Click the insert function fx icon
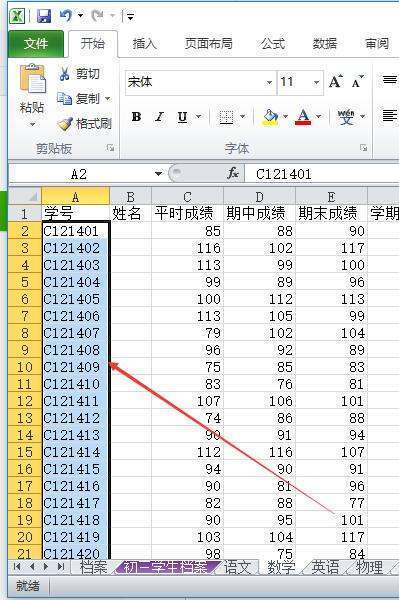This screenshot has height=600, width=399. pyautogui.click(x=233, y=174)
